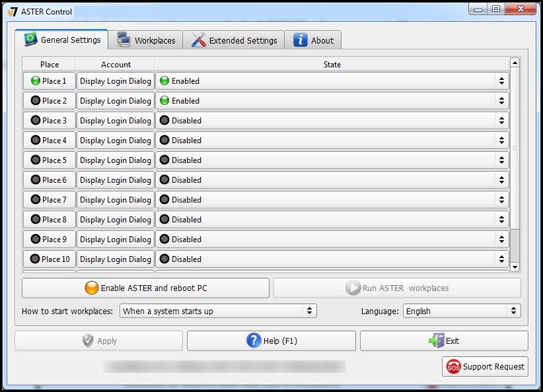
Task: Expand the Place 4 state dropdown
Action: coord(332,140)
